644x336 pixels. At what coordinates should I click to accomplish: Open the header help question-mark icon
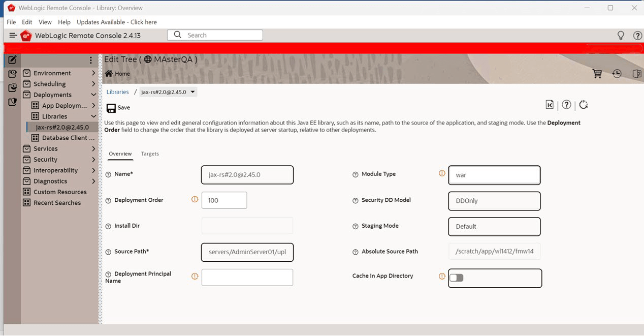click(637, 36)
